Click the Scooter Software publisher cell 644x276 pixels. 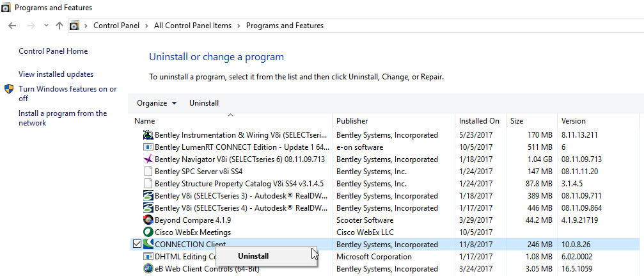(x=365, y=220)
